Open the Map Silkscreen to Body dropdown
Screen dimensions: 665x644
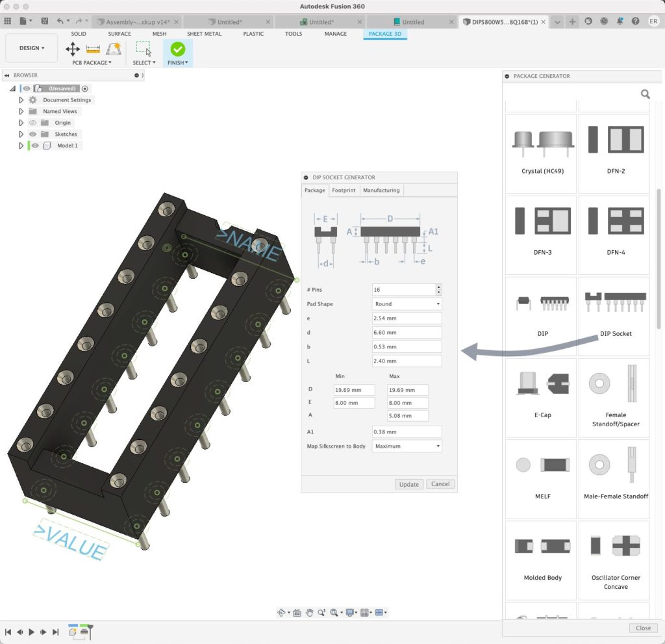[407, 446]
